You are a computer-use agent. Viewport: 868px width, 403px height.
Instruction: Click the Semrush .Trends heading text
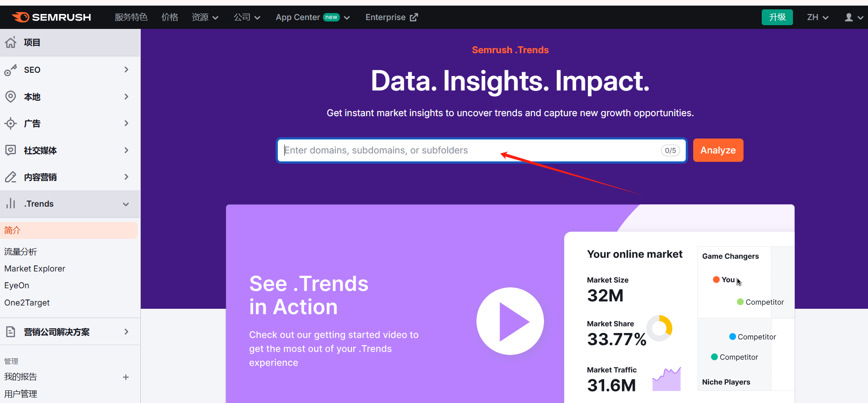pos(510,50)
